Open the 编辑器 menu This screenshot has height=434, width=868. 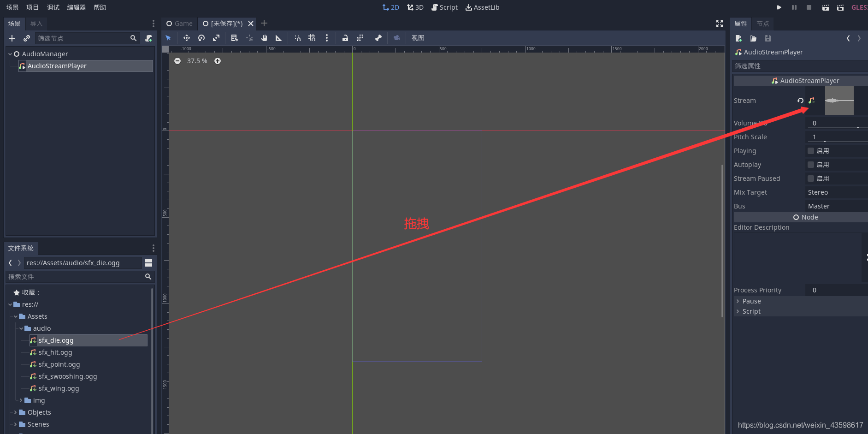pos(77,7)
